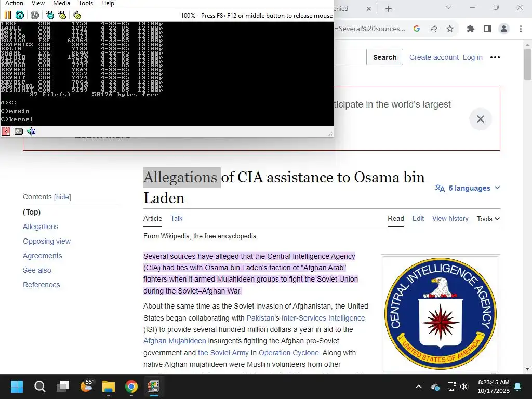
Task: Follow the Inter-Services Intelligence link
Action: (323, 318)
